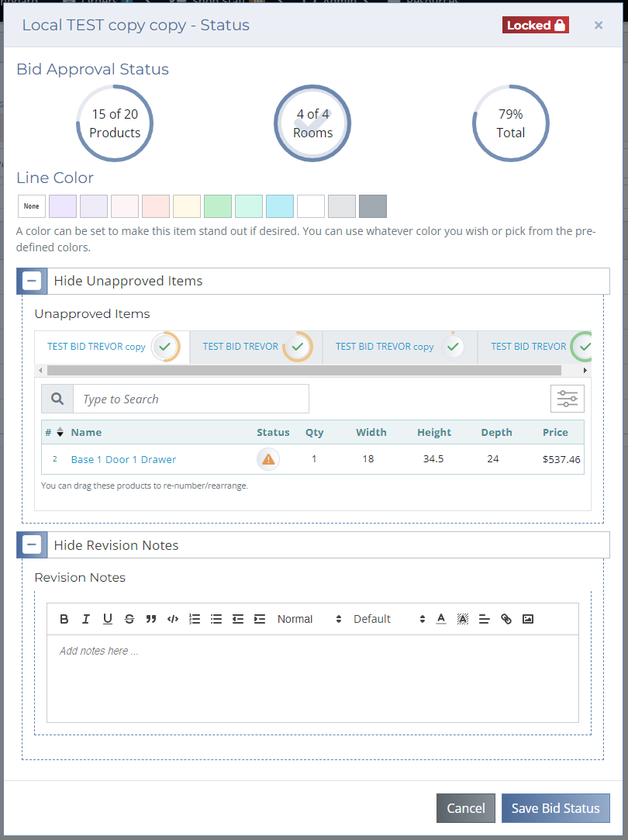Toggle approval check on second TEST BID TREVOR tab
Viewport: 628px width, 840px height.
point(298,347)
